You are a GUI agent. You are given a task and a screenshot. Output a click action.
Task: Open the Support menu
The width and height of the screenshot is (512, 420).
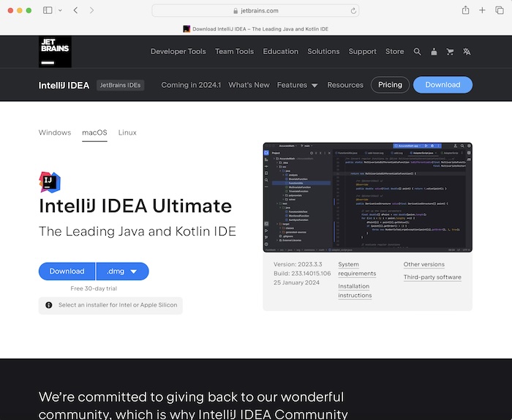363,52
